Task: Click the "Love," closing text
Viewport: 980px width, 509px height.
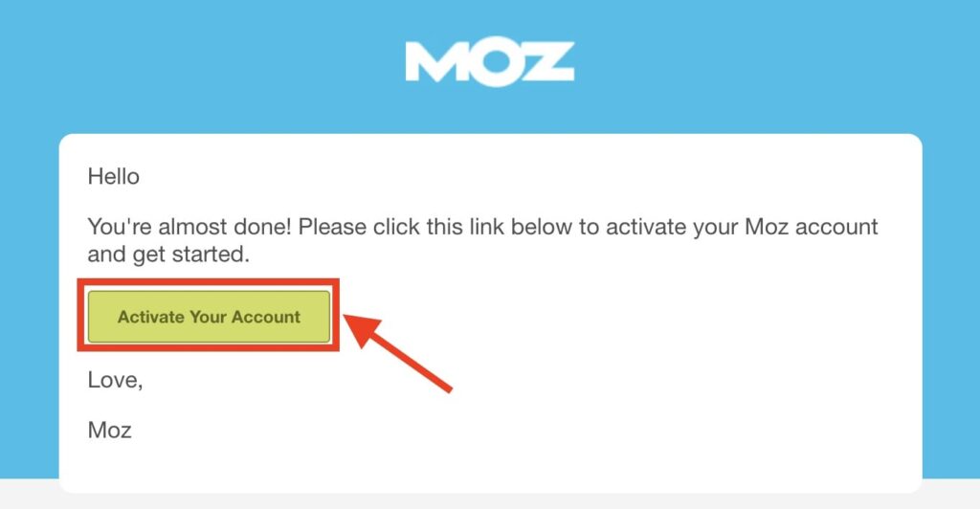Action: [x=116, y=380]
